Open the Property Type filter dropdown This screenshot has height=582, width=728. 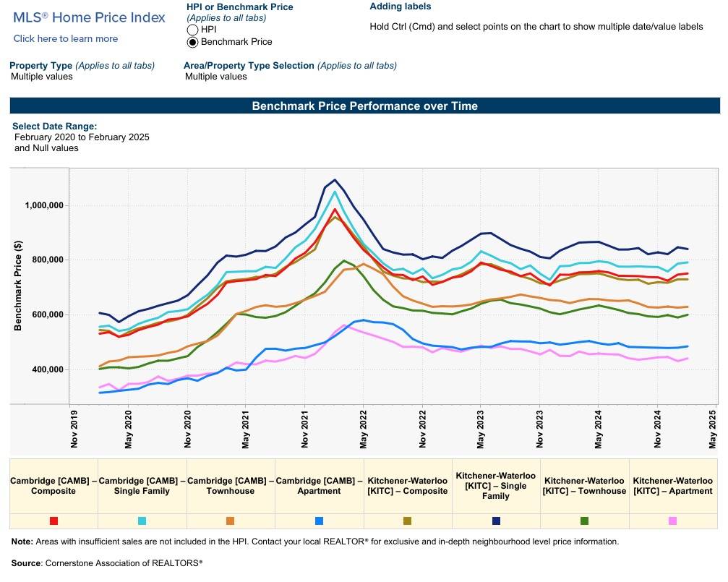click(x=42, y=77)
